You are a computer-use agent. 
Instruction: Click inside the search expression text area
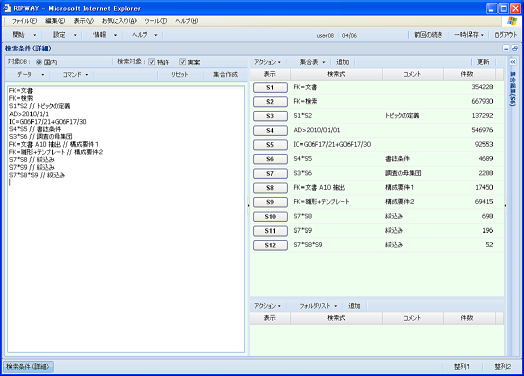tap(126, 219)
